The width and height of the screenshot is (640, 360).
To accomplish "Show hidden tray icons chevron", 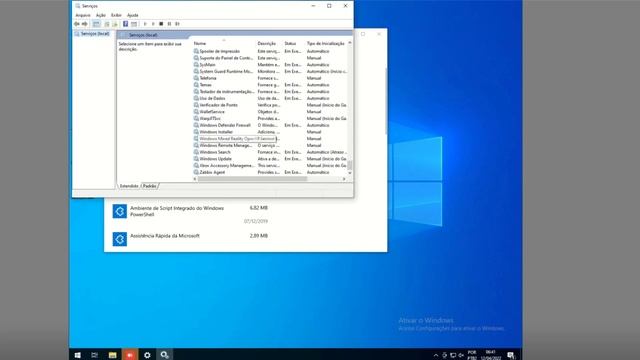I will [x=436, y=356].
